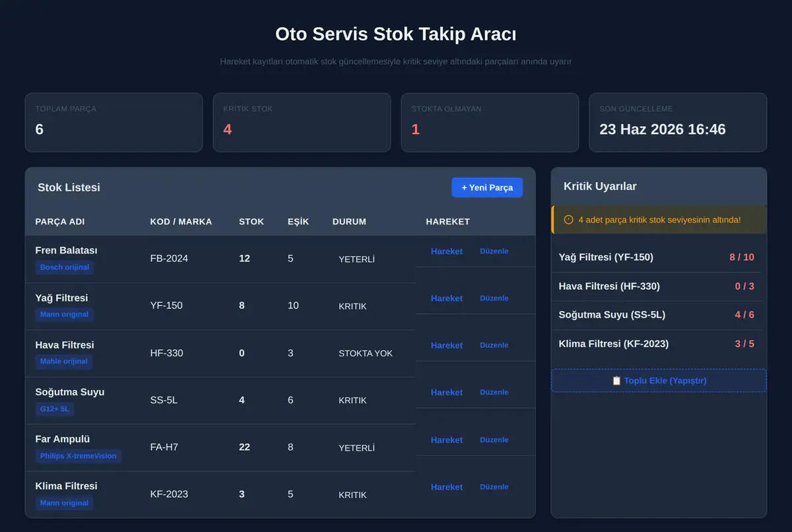Select the Bosch orijinal brand tag
The image size is (792, 532).
point(65,267)
